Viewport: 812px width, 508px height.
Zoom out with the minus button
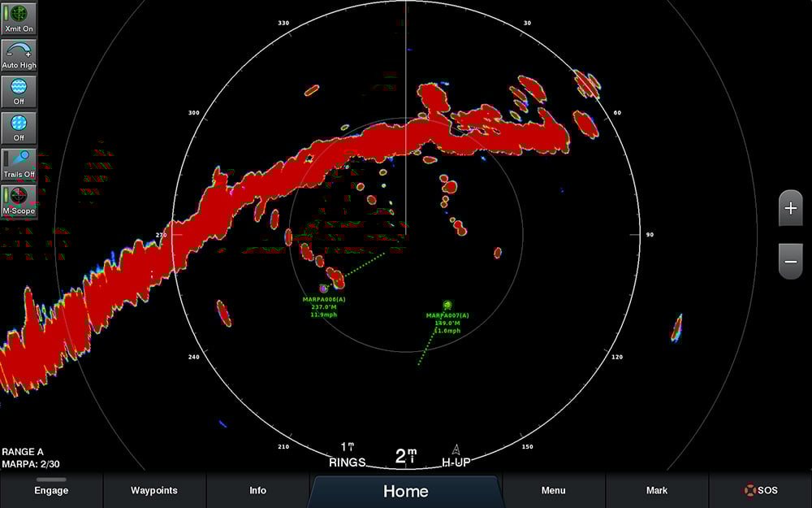[790, 261]
